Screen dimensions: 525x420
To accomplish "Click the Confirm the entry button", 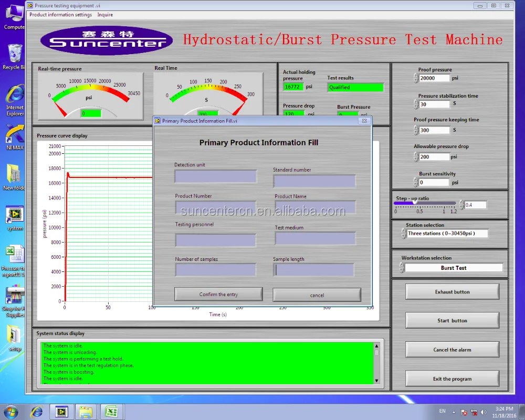I will pos(218,295).
